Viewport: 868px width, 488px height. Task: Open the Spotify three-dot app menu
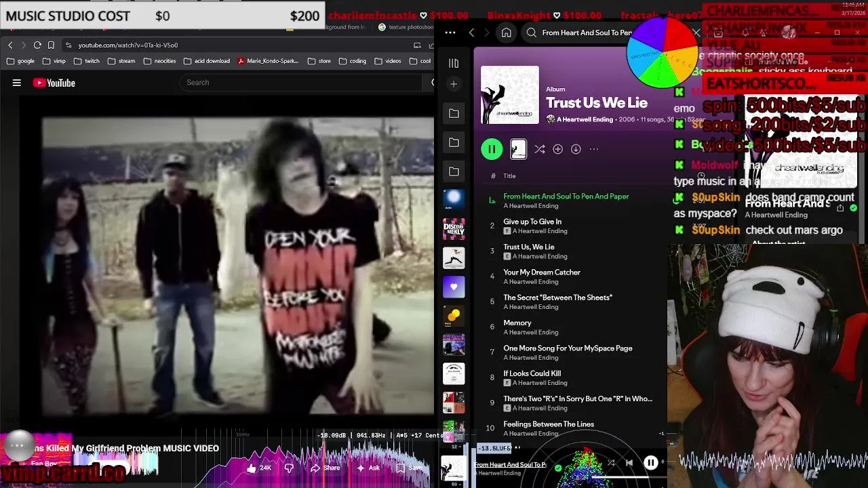tap(450, 33)
